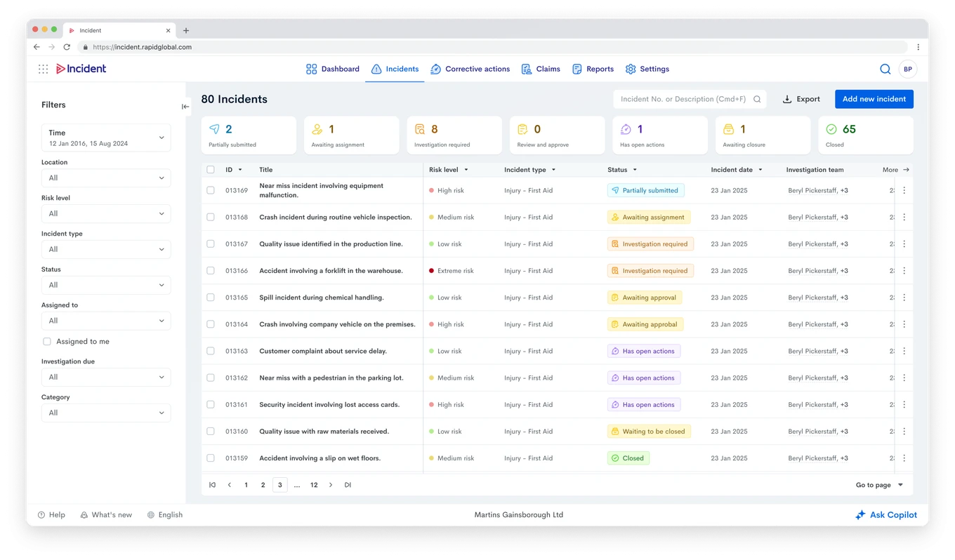Open the Location filter dropdown
This screenshot has width=955, height=560.
[x=106, y=178]
